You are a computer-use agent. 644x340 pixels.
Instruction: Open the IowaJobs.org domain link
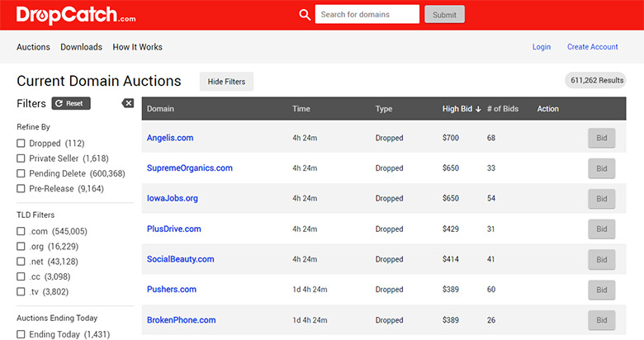click(x=173, y=198)
